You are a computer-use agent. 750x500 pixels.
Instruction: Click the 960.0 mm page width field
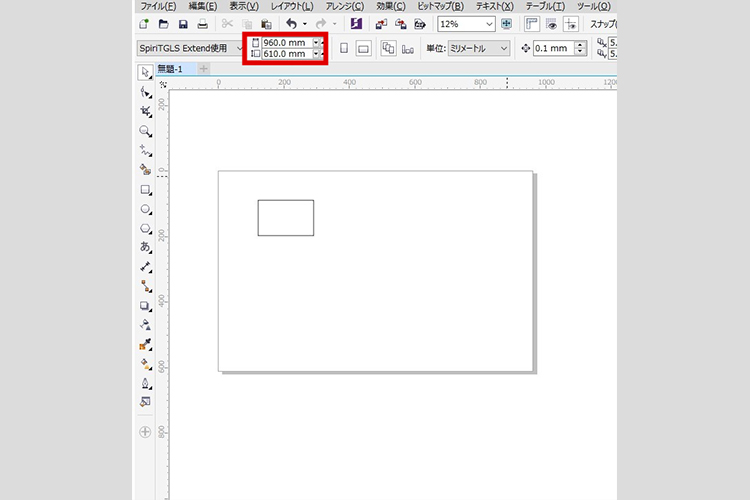click(x=287, y=43)
